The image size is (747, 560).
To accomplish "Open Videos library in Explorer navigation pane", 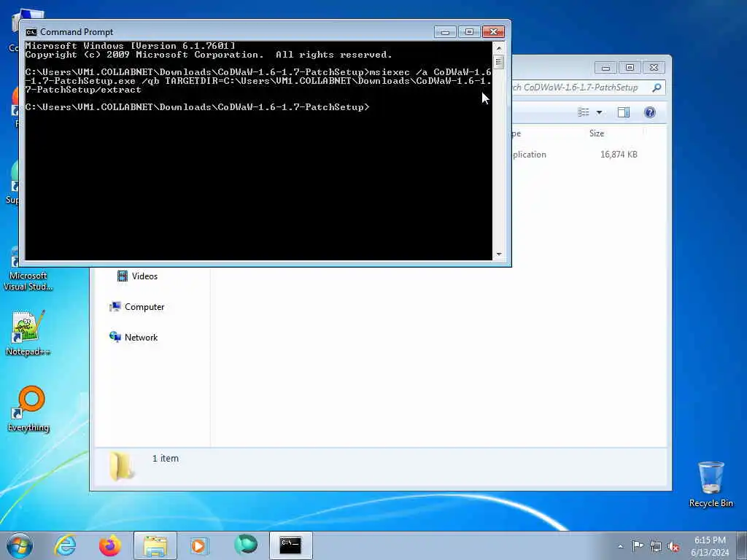I will pos(137,276).
